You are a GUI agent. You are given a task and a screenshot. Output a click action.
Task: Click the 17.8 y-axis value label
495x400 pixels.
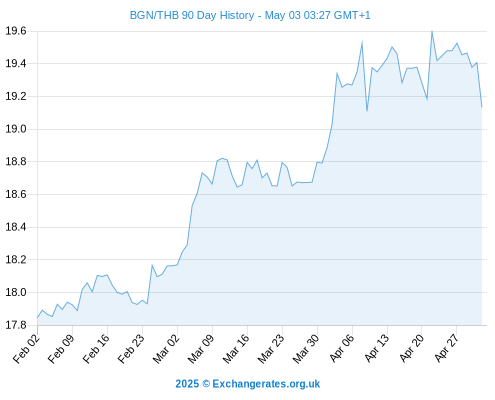(x=16, y=325)
